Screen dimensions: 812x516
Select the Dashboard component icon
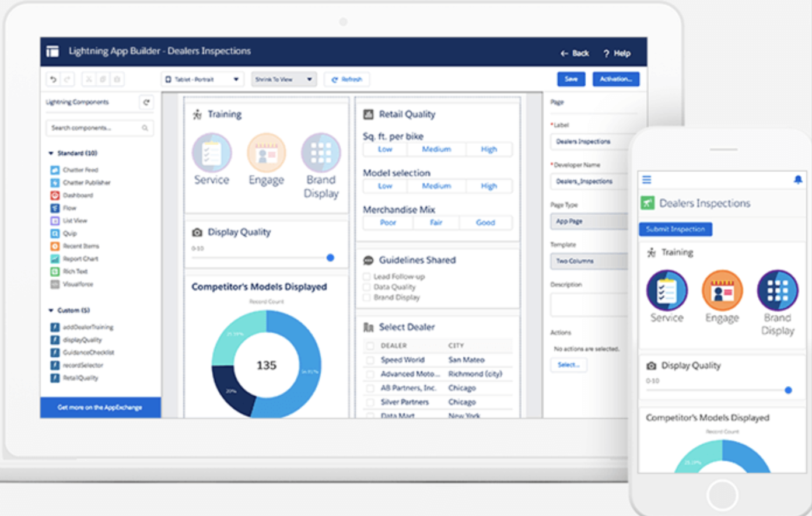pyautogui.click(x=55, y=196)
